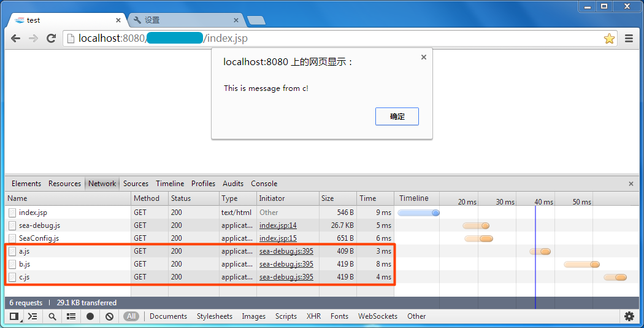The width and height of the screenshot is (644, 328).
Task: Toggle the network record button
Action: coord(90,316)
